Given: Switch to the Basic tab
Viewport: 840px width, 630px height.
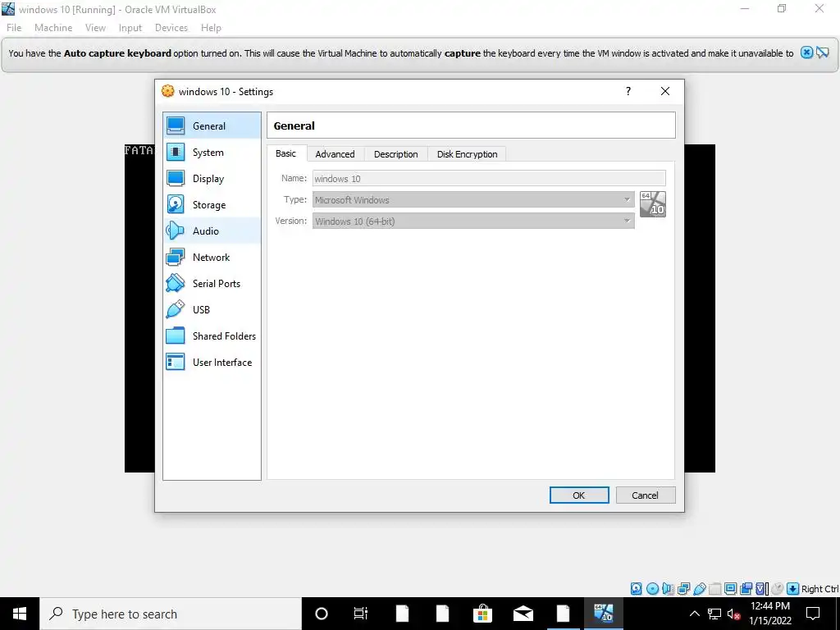Looking at the screenshot, I should tap(285, 153).
